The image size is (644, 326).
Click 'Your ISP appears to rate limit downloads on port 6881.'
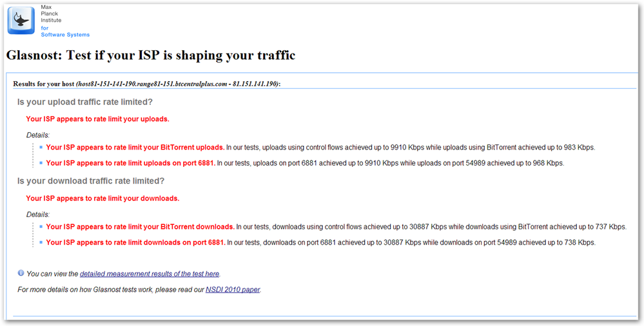tap(135, 243)
